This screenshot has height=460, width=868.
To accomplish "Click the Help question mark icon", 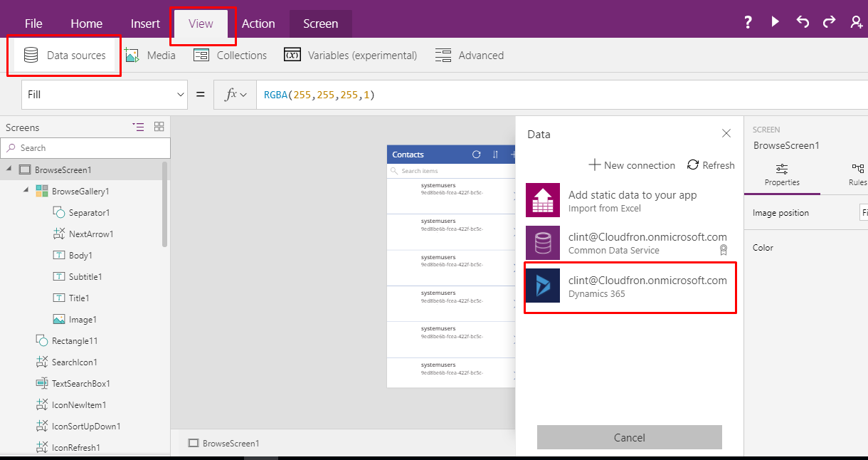I will 748,23.
